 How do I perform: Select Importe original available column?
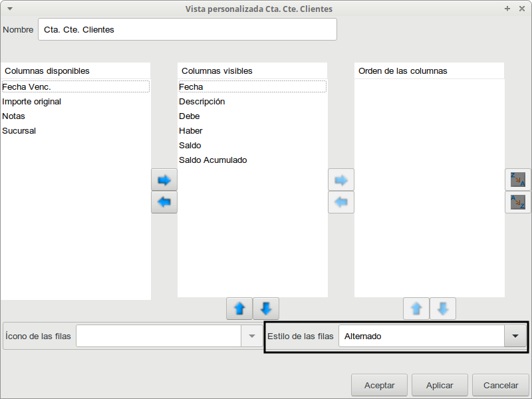coord(75,102)
